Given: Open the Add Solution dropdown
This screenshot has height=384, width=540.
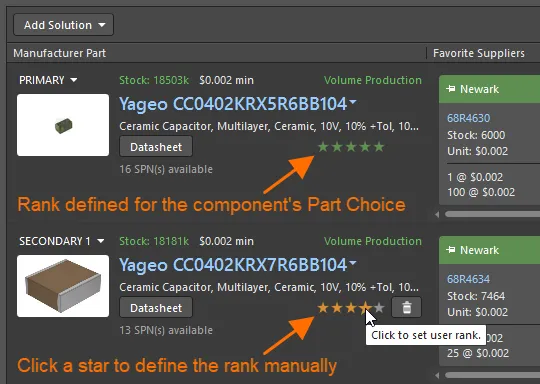Looking at the screenshot, I should (x=63, y=25).
